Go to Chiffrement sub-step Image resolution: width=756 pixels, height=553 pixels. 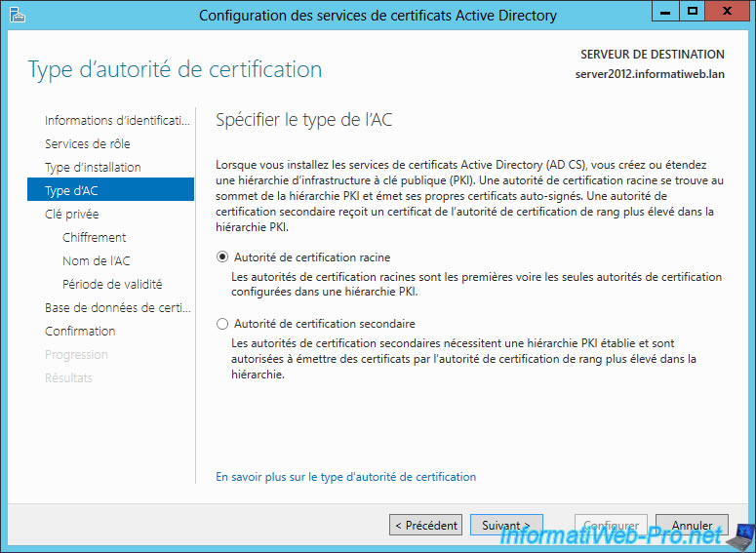[x=94, y=237]
